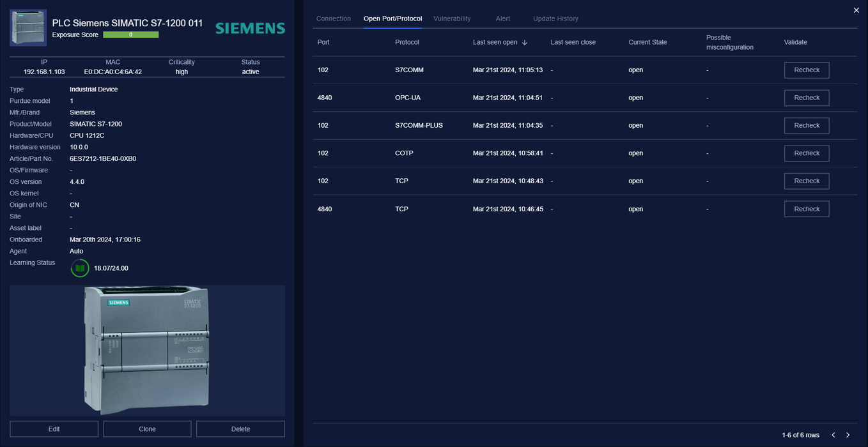Click the Siemens brand logo
The height and width of the screenshot is (447, 868).
(250, 28)
